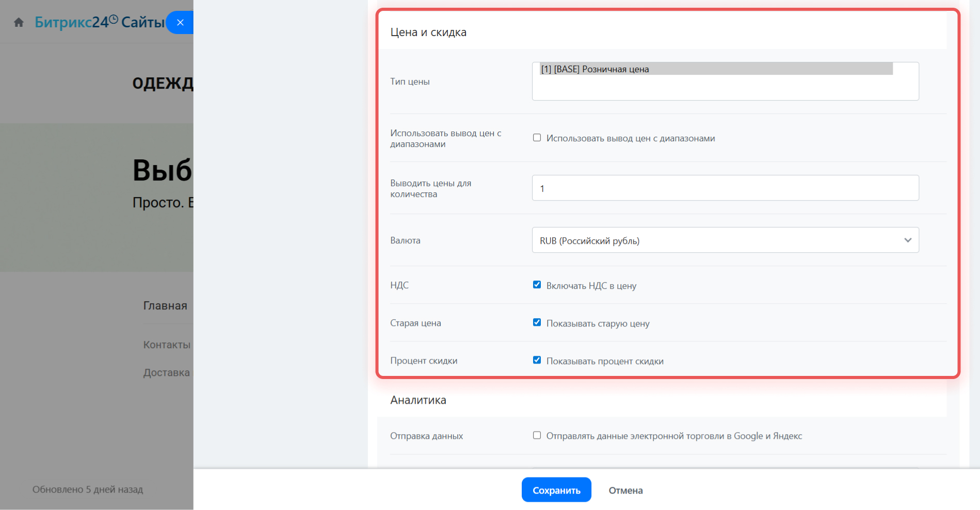Click Отмена to discard changes
The image size is (980, 510).
tap(625, 490)
